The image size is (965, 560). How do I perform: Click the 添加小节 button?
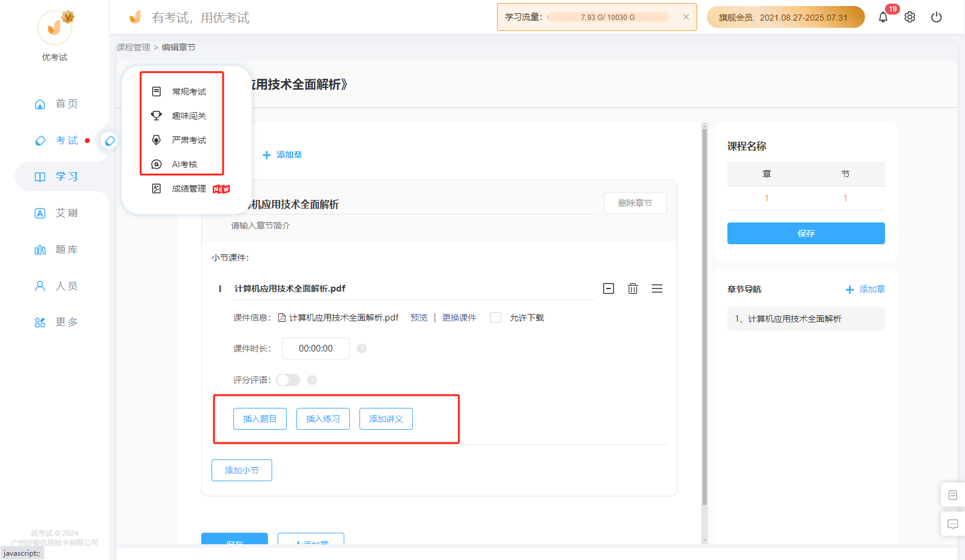coord(242,470)
